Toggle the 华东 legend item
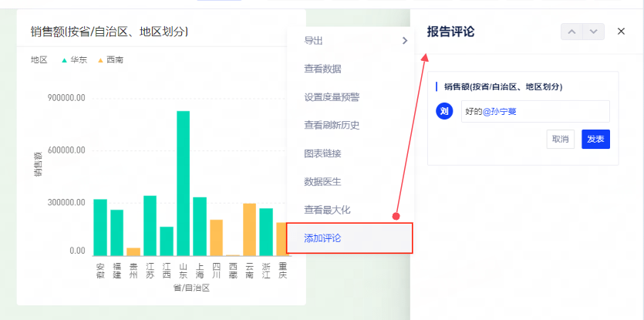Image resolution: width=644 pixels, height=320 pixels. (73, 59)
